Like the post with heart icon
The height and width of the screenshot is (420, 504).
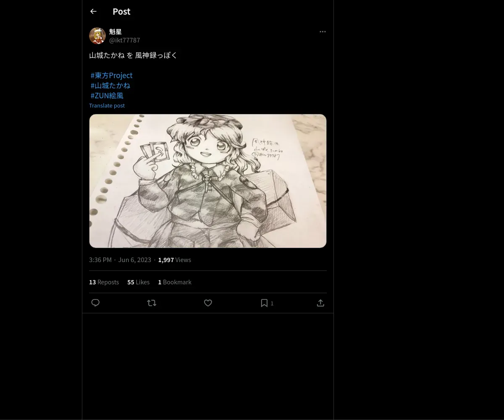[208, 303]
